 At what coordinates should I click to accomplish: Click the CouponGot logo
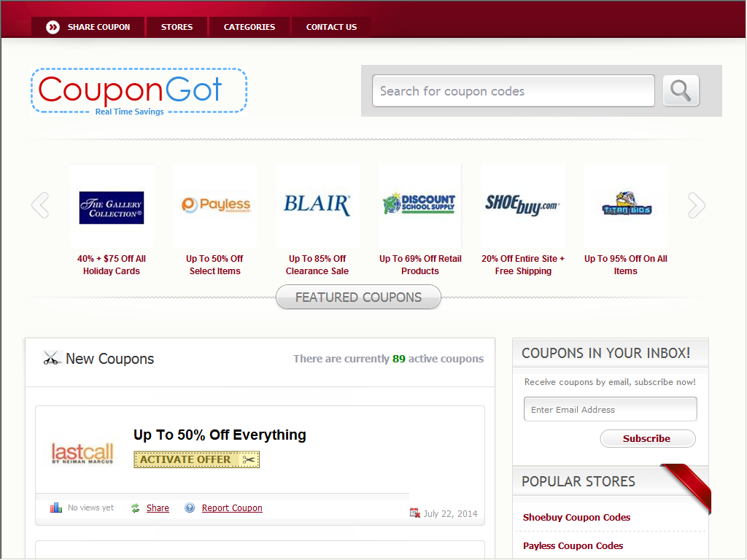(x=139, y=91)
